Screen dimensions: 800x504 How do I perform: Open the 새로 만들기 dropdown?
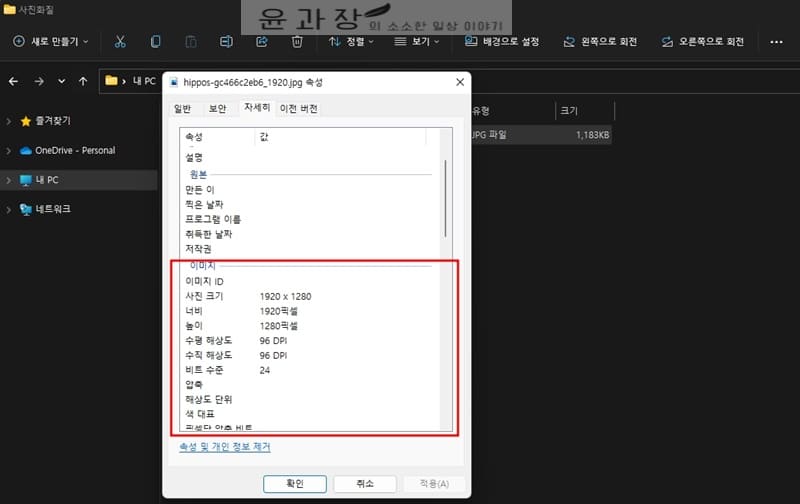[x=51, y=42]
